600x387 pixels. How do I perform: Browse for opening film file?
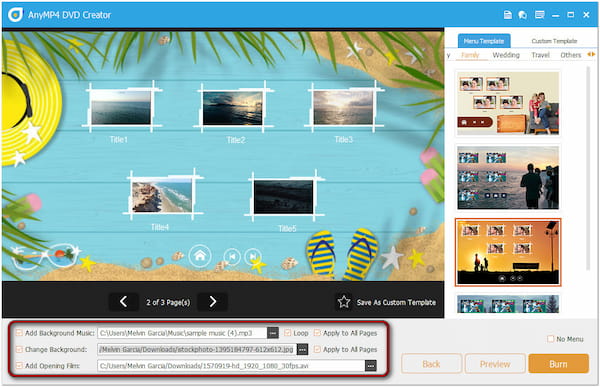tap(370, 366)
